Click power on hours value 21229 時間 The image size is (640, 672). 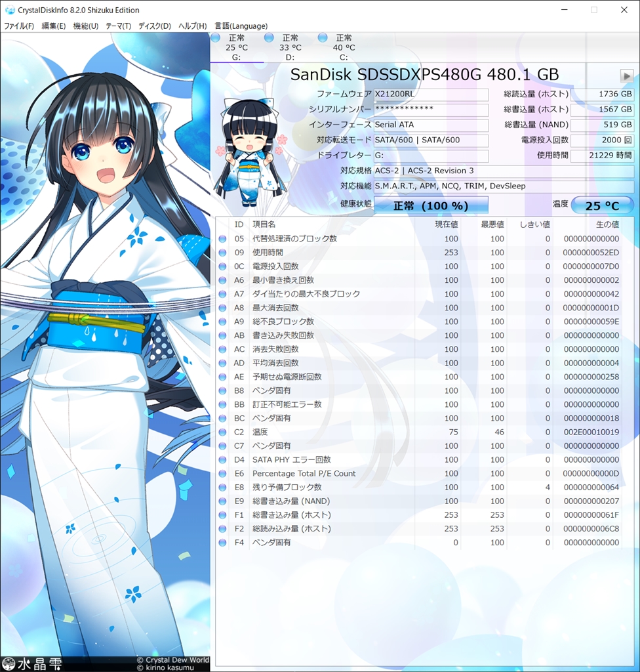[x=603, y=155]
